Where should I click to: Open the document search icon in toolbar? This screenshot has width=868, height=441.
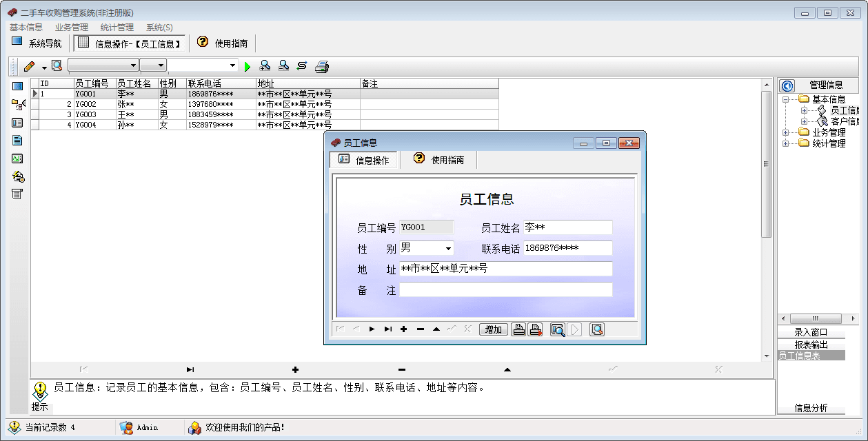click(57, 65)
